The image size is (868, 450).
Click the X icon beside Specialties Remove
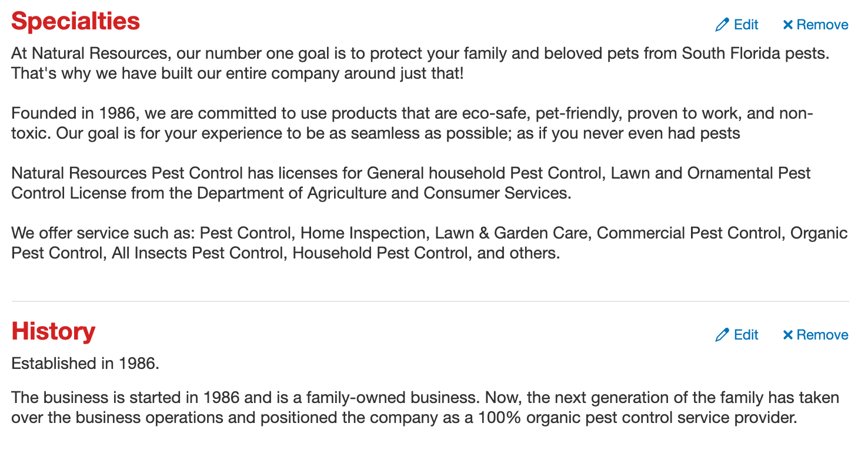click(x=788, y=25)
